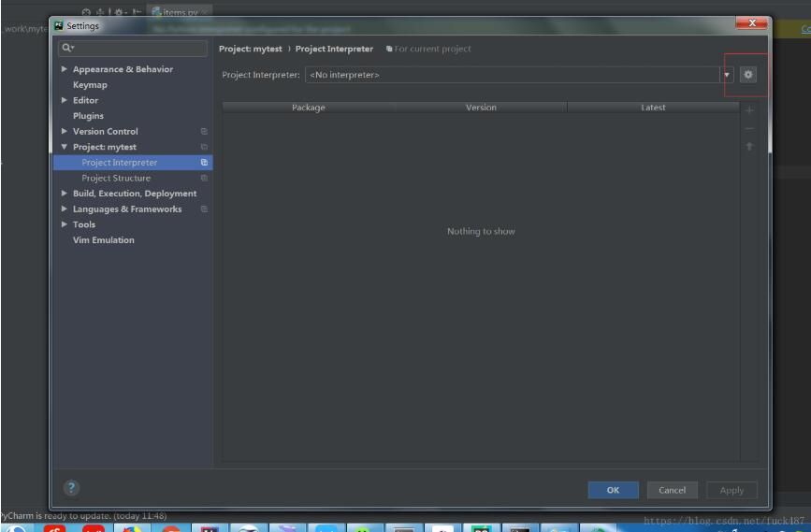Screen dimensions: 811x532
Task: Click the Cancel button
Action: pyautogui.click(x=672, y=490)
